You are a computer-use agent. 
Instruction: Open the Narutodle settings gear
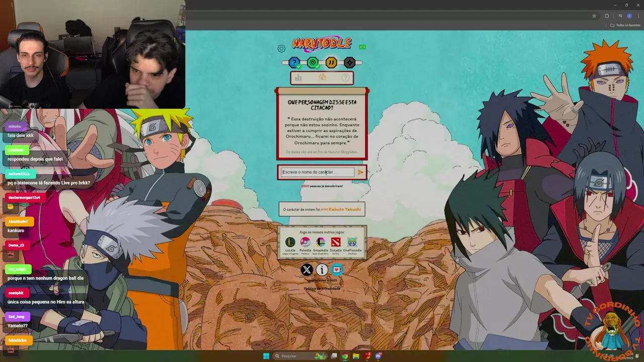tap(281, 49)
